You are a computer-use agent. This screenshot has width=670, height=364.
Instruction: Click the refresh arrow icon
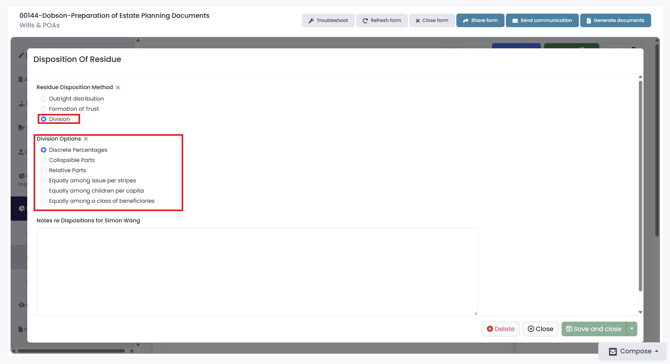point(365,21)
